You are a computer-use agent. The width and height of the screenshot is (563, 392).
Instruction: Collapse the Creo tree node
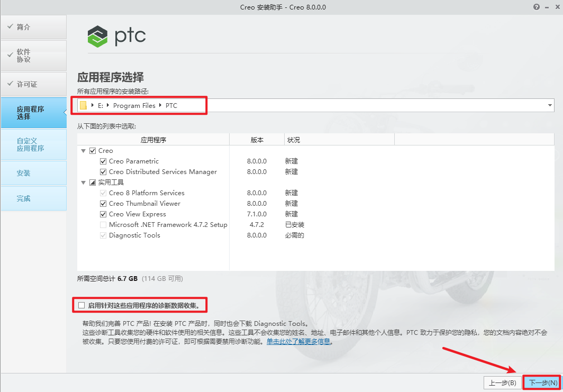pos(83,150)
